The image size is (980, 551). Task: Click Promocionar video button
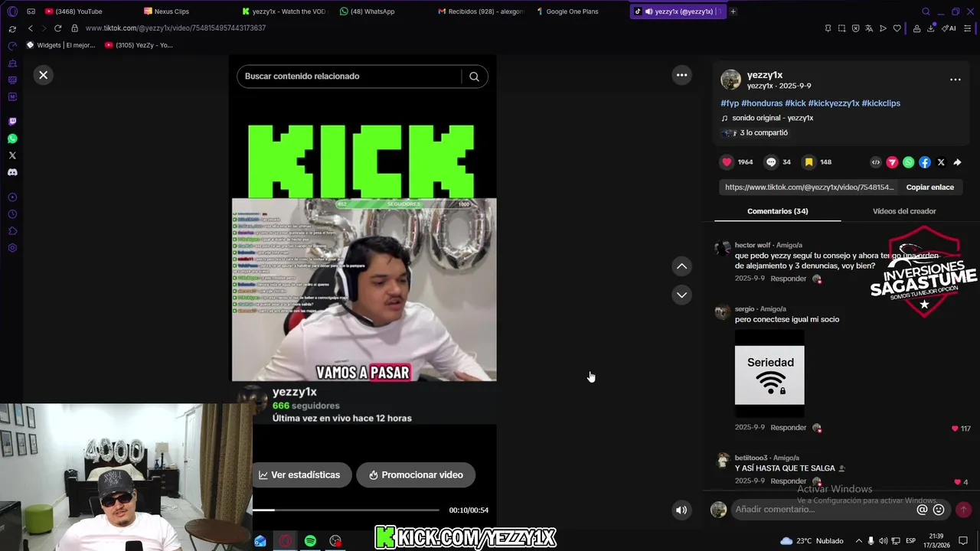click(x=416, y=475)
